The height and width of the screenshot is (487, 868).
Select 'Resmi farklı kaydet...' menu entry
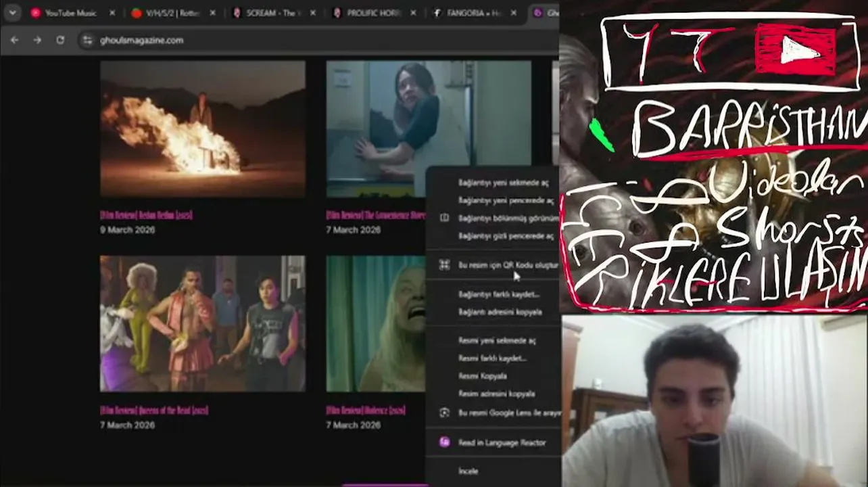[x=493, y=358]
